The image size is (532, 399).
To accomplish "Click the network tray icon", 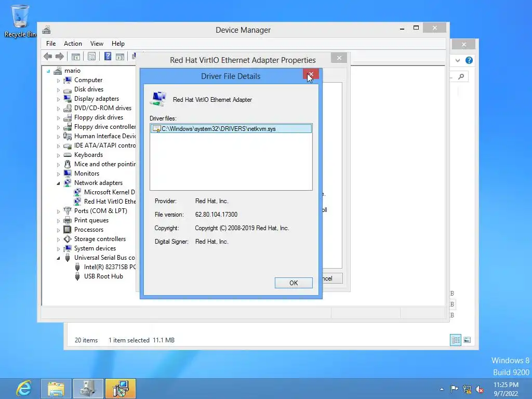I will 467,389.
